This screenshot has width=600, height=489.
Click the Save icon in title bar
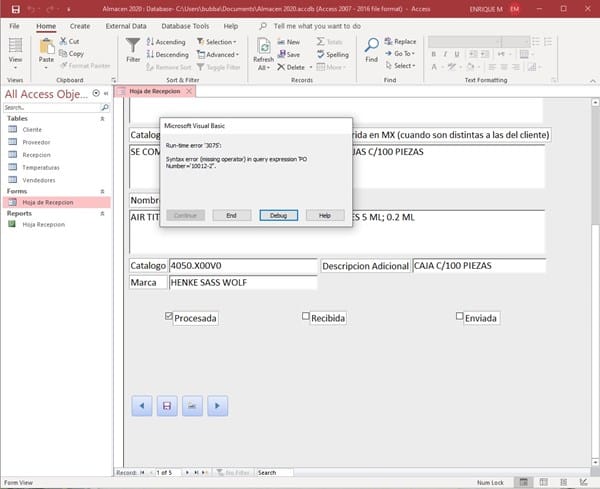pyautogui.click(x=15, y=9)
